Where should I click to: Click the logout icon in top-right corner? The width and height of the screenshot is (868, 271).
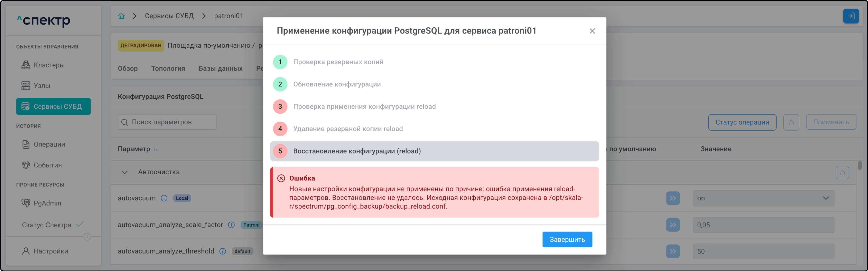tap(851, 16)
